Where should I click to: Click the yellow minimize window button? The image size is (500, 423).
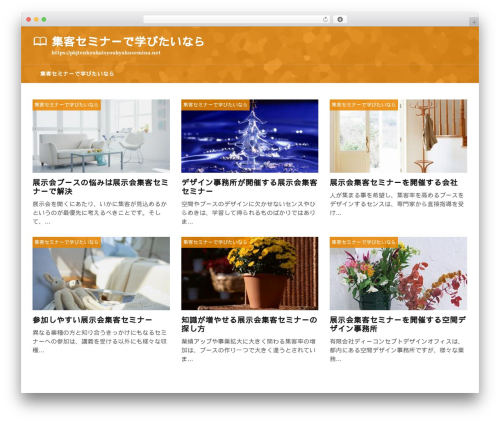pos(36,20)
